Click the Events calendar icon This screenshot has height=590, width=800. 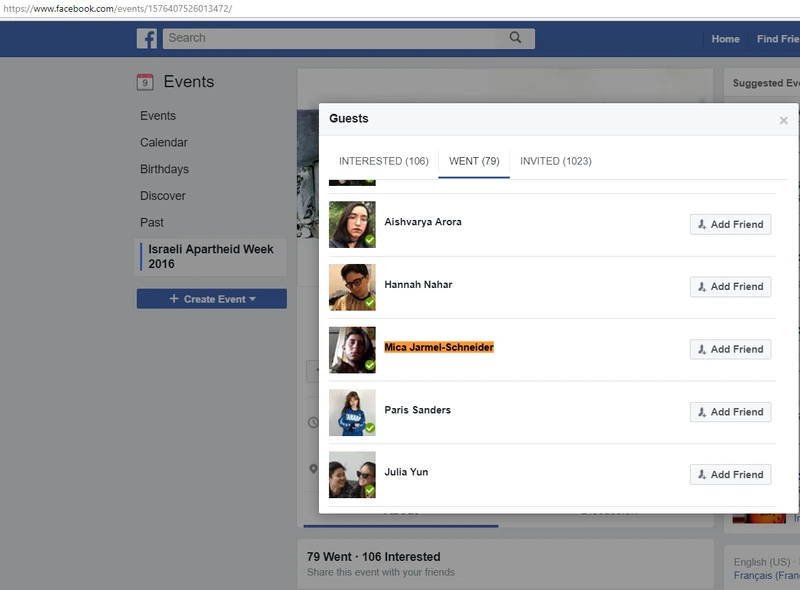(x=145, y=82)
